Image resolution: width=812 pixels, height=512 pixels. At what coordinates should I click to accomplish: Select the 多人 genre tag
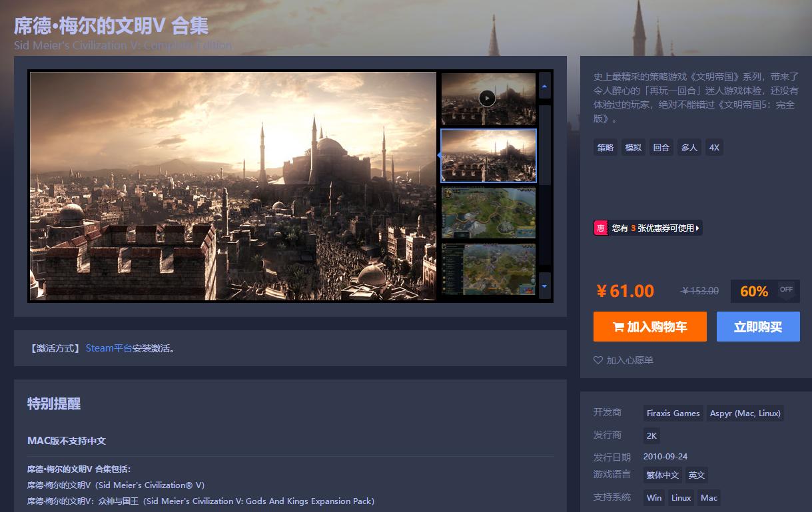click(x=689, y=147)
